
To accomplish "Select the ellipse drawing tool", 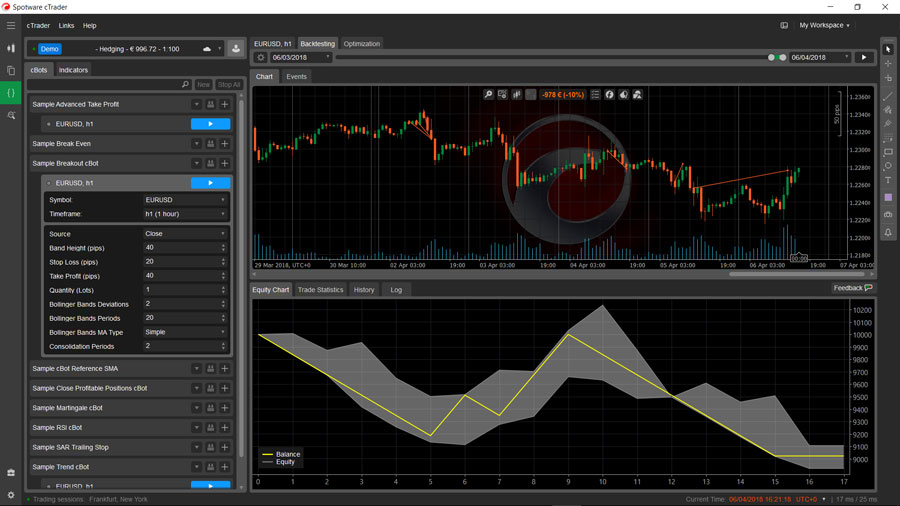I will (888, 166).
